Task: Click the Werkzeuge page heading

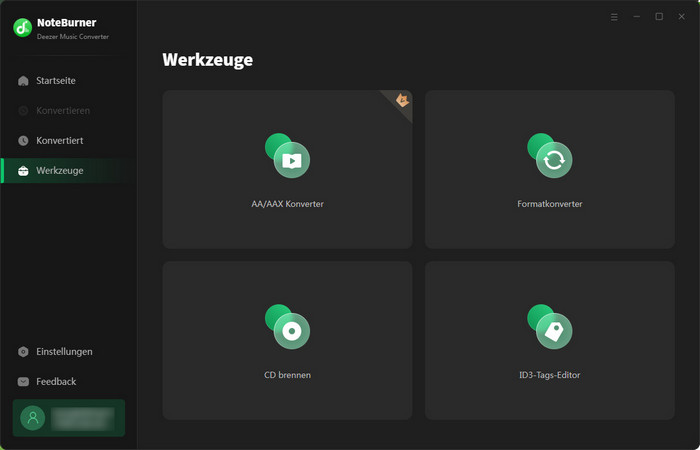Action: pyautogui.click(x=208, y=60)
